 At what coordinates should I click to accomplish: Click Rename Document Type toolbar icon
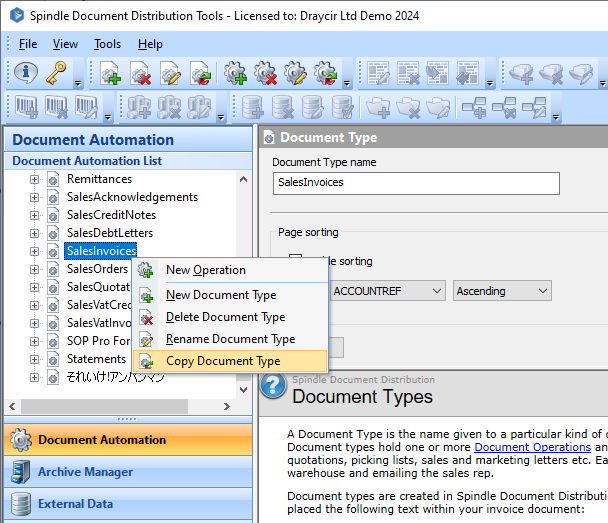[x=170, y=73]
